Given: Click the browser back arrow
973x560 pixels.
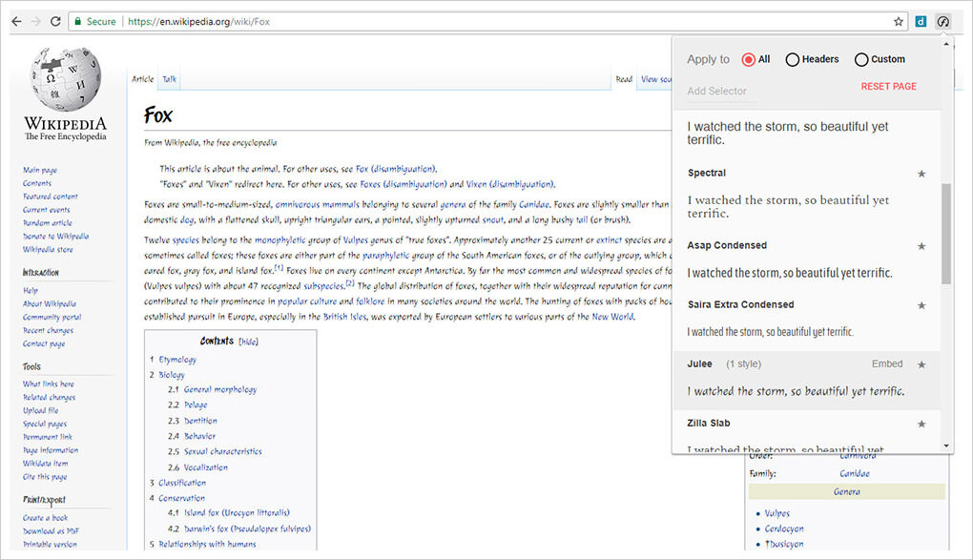Looking at the screenshot, I should click(16, 21).
